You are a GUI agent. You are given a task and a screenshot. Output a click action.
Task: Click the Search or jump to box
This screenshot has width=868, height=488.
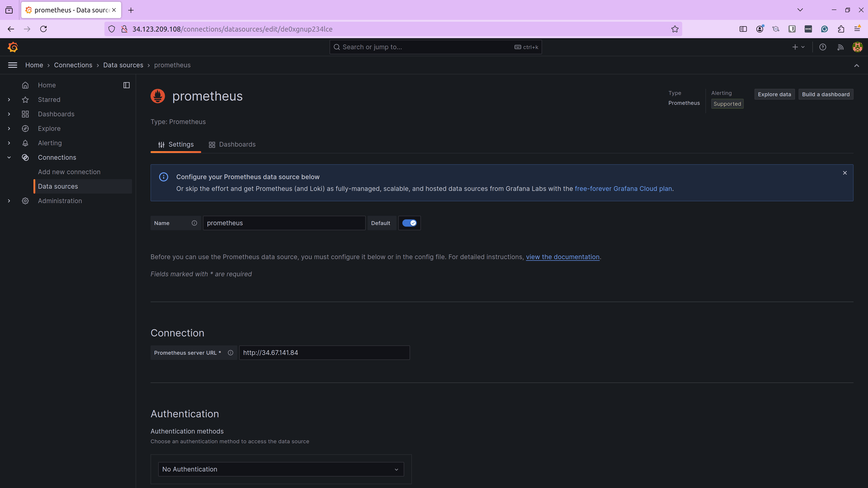(x=435, y=47)
